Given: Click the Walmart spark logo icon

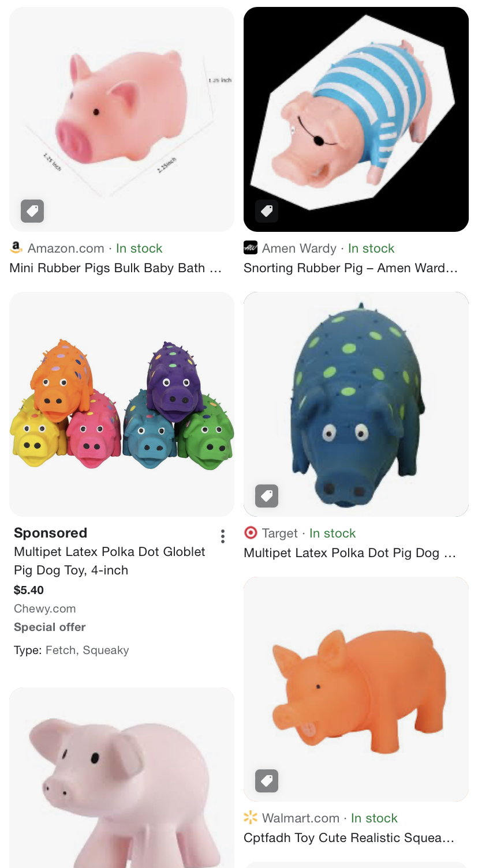Looking at the screenshot, I should (x=251, y=818).
